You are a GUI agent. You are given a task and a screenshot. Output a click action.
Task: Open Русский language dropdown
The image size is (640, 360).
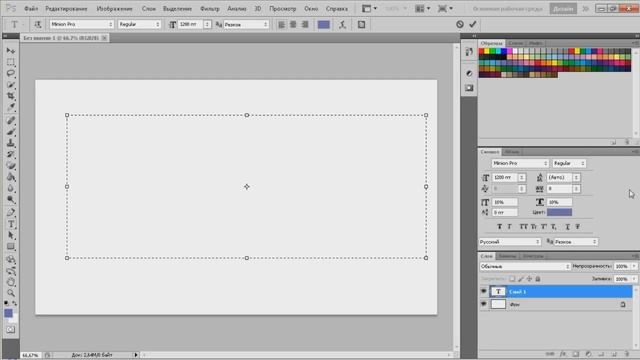(x=510, y=242)
